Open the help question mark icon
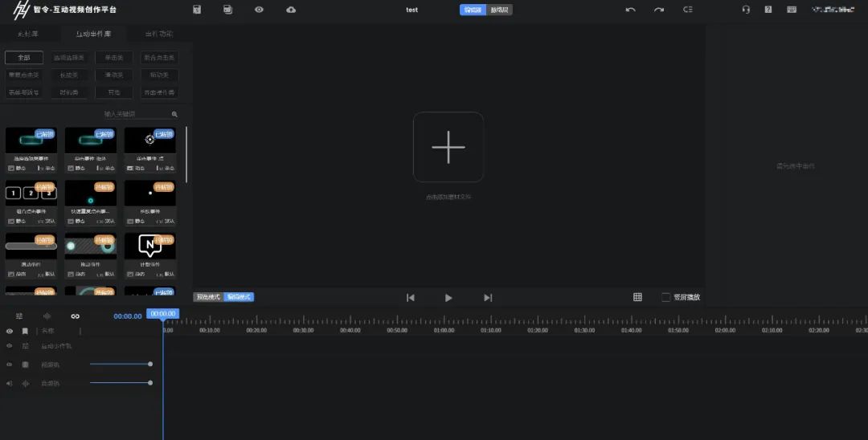Image resolution: width=868 pixels, height=440 pixels. (x=768, y=10)
